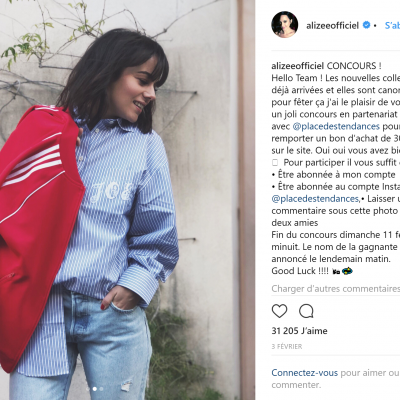Click the checkbox symbol before Pour participer
The width and height of the screenshot is (400, 400).
click(x=275, y=163)
